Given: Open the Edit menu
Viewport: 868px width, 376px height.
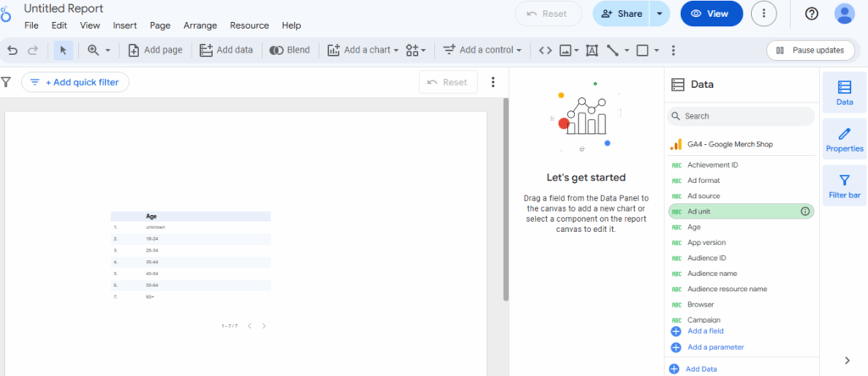Looking at the screenshot, I should 59,25.
